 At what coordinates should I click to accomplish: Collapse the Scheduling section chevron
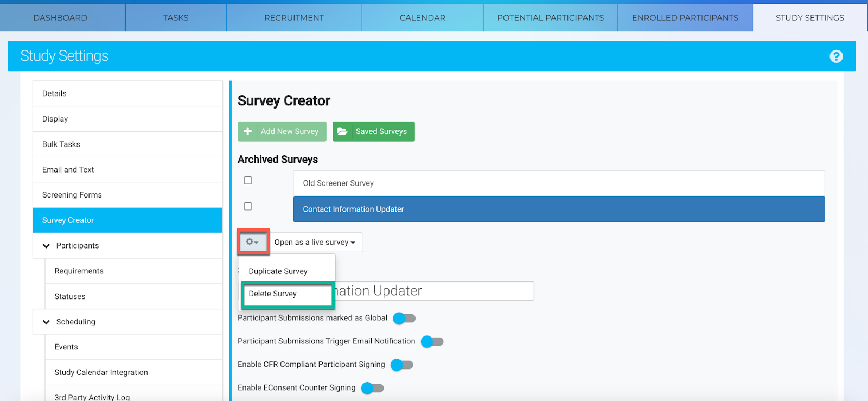[46, 322]
